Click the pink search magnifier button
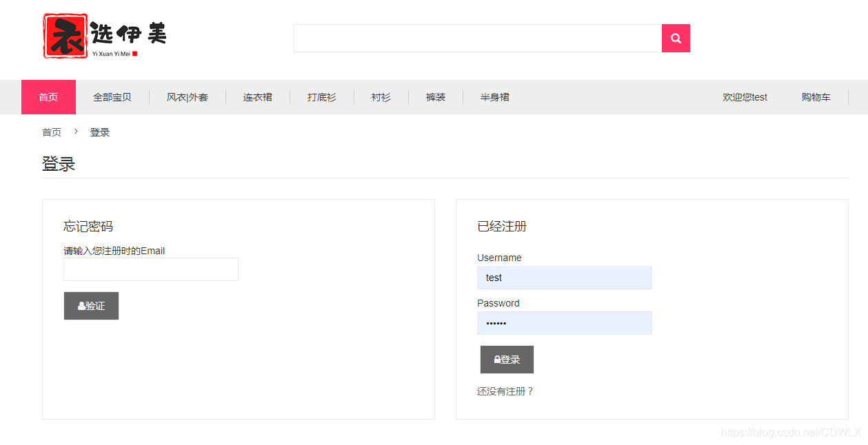The image size is (868, 445). (676, 39)
